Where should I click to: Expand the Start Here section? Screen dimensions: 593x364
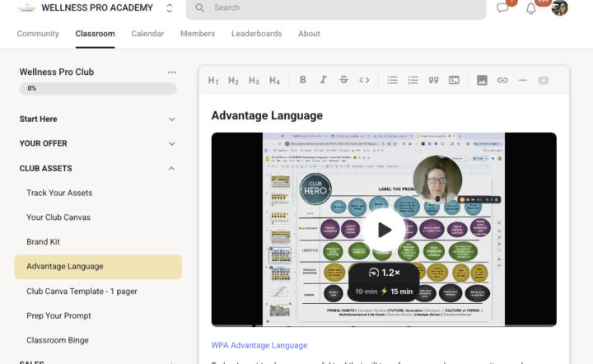(x=171, y=119)
